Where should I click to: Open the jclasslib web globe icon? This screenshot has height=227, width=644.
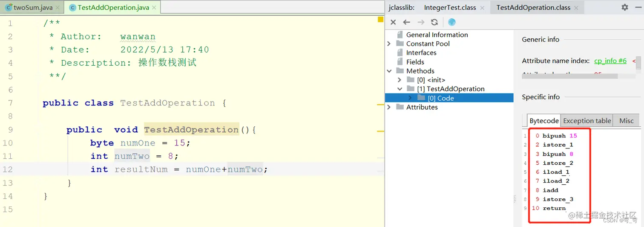point(452,22)
